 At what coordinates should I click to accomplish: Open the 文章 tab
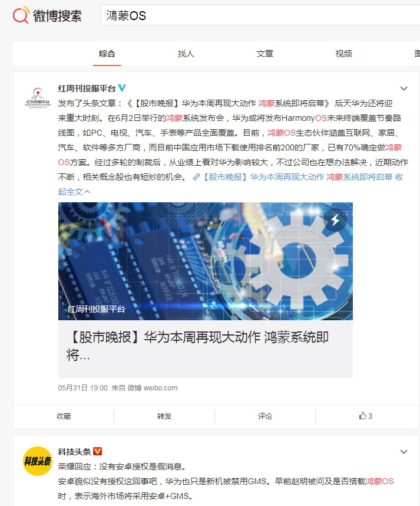pyautogui.click(x=265, y=54)
